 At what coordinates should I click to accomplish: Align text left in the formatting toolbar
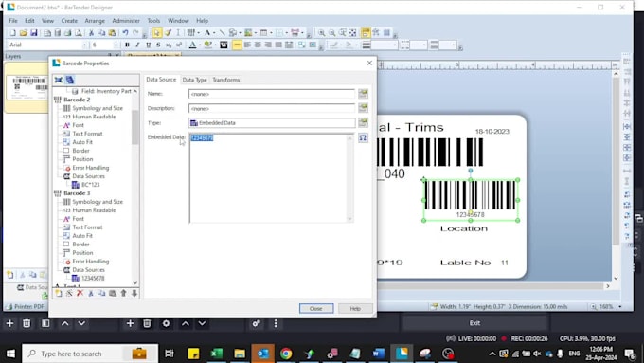(247, 45)
